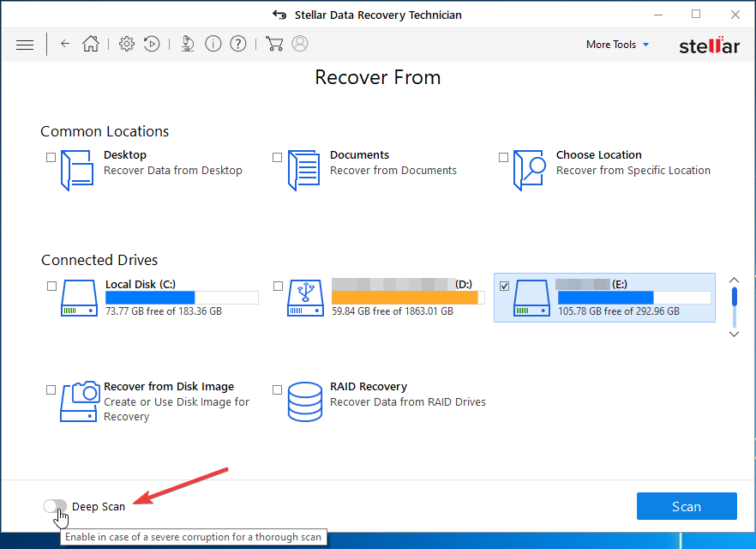Image resolution: width=756 pixels, height=549 pixels.
Task: Click the (D:) drive usage bar
Action: pyautogui.click(x=408, y=297)
